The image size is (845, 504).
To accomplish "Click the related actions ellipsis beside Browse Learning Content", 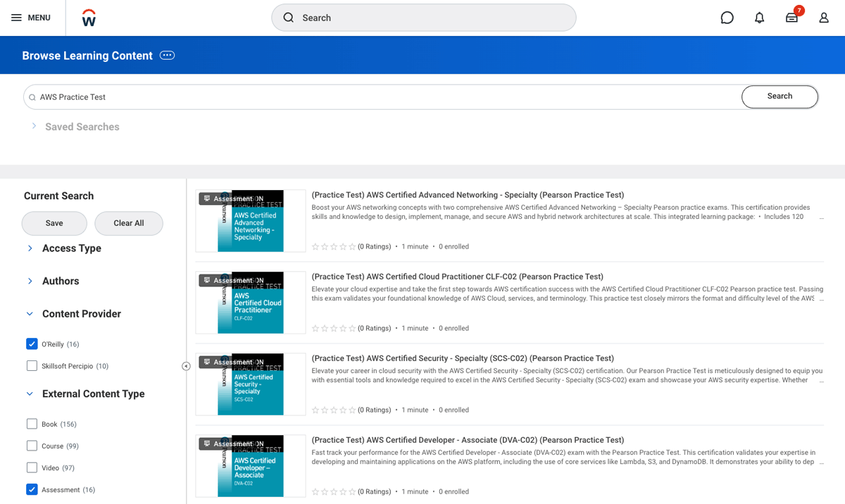I will tap(167, 56).
